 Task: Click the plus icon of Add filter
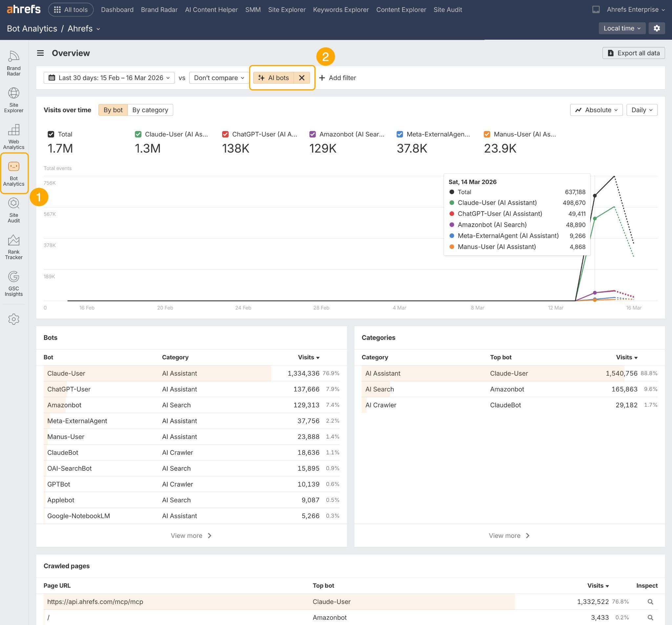[322, 78]
